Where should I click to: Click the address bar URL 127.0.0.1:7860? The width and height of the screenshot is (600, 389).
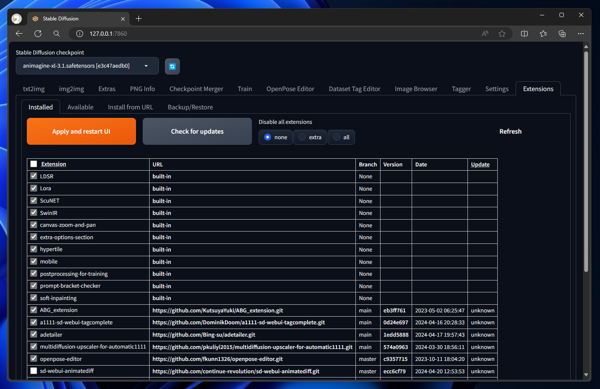[x=108, y=34]
